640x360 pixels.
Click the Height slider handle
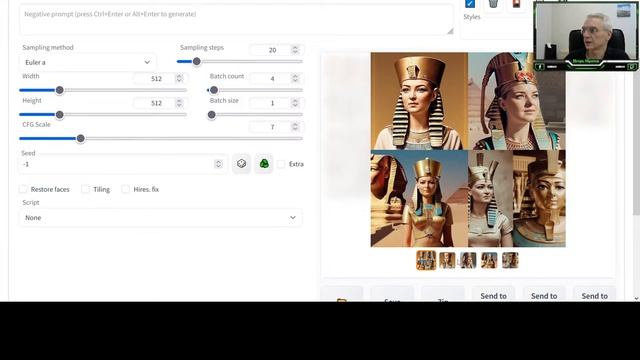pos(60,115)
